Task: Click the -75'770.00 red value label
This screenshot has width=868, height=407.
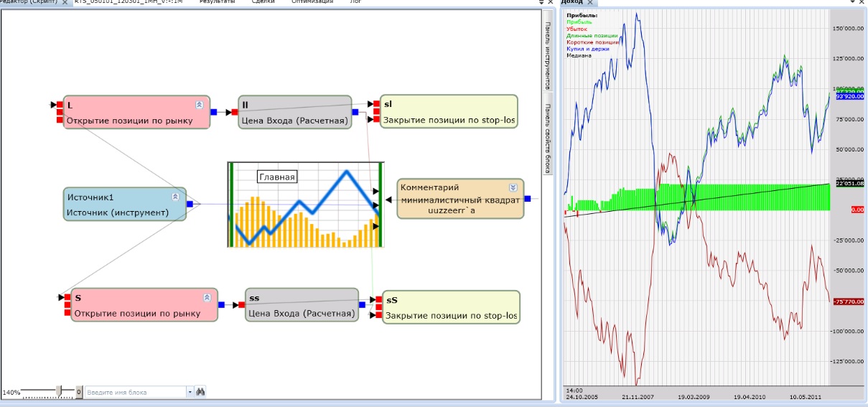Action: pyautogui.click(x=849, y=302)
